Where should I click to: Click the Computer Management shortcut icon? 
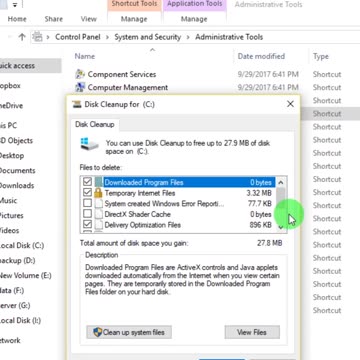pos(80,87)
